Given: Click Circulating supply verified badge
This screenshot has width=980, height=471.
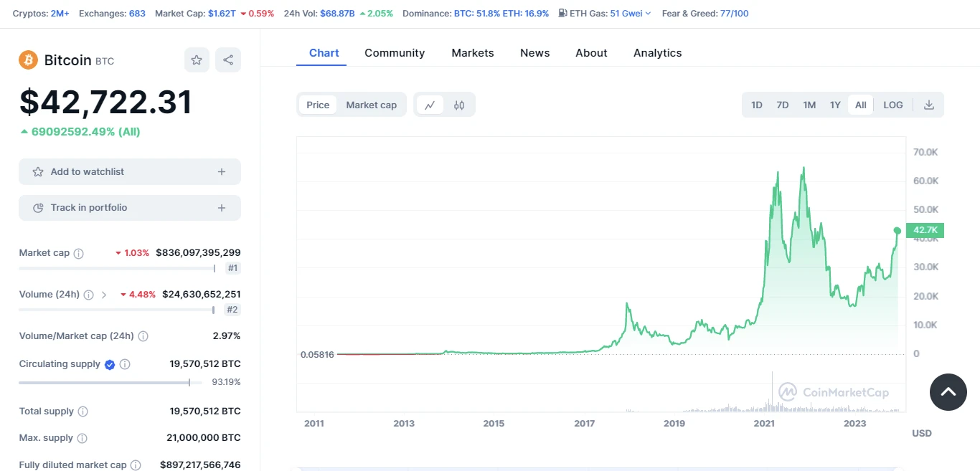Looking at the screenshot, I should pyautogui.click(x=110, y=364).
